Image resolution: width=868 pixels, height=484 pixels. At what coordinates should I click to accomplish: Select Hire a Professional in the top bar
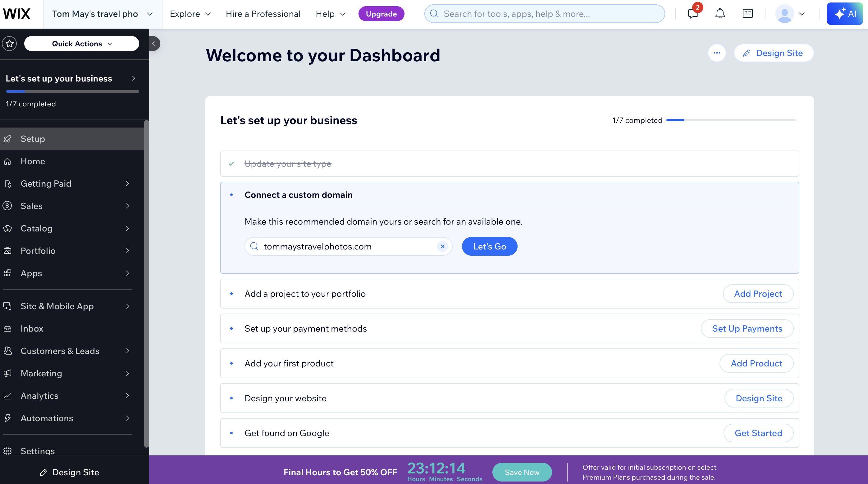click(x=263, y=14)
